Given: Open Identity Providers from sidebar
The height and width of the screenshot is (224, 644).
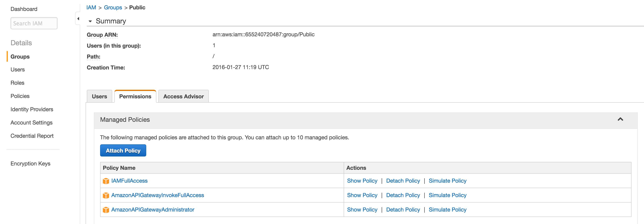Looking at the screenshot, I should [x=32, y=109].
